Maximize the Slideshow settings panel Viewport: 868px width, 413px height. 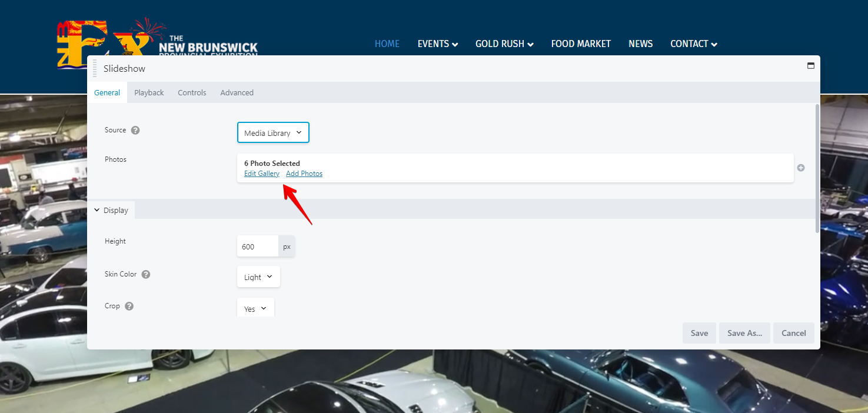[811, 66]
